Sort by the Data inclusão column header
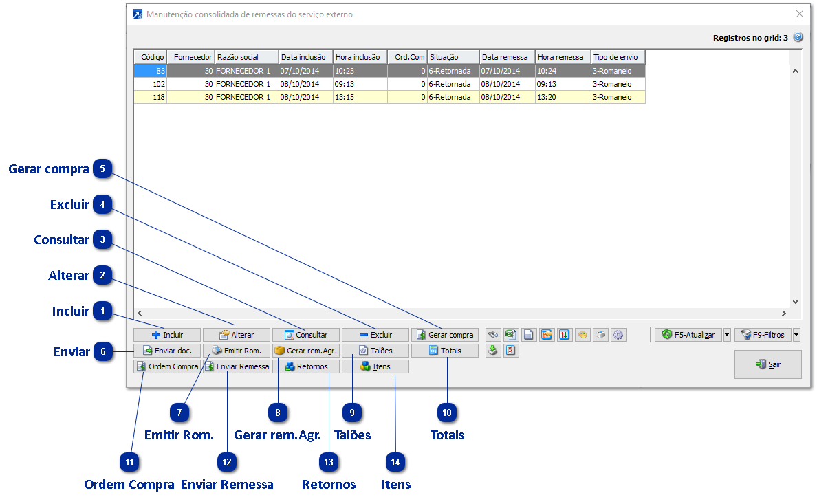Image resolution: width=817 pixels, height=504 pixels. point(305,57)
